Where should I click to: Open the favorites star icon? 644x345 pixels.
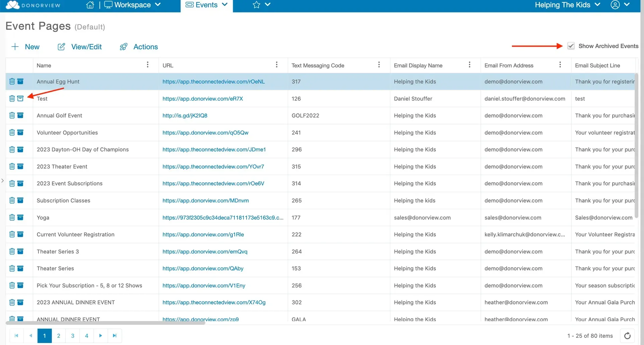coord(256,5)
